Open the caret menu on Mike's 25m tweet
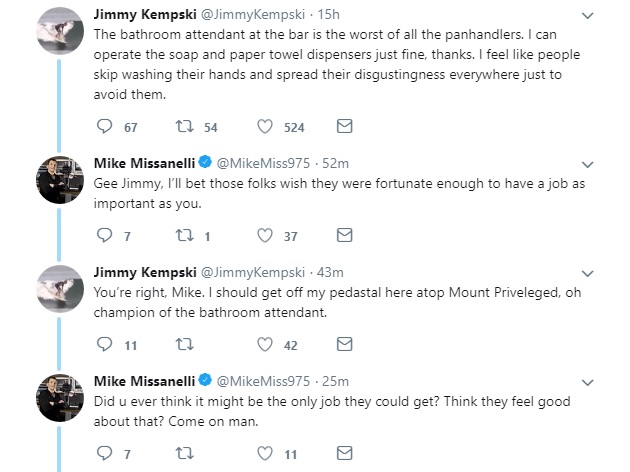Viewport: 630px width, 472px height. tap(587, 381)
